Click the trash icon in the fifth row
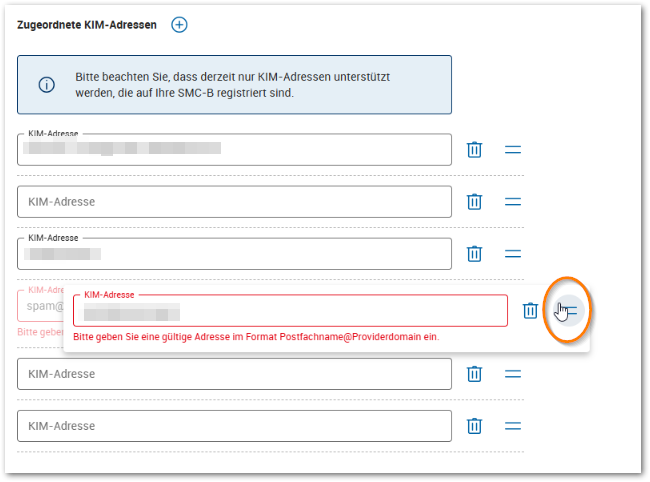This screenshot has width=650, height=482. [x=475, y=374]
